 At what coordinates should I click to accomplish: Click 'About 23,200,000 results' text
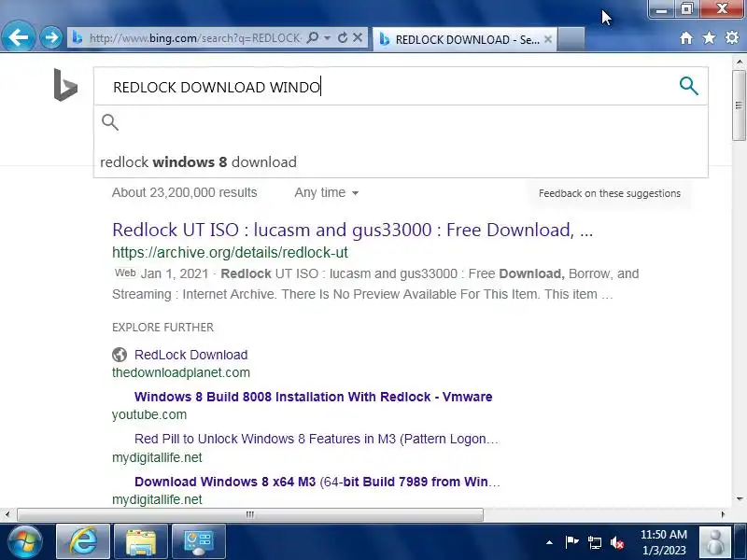184,192
